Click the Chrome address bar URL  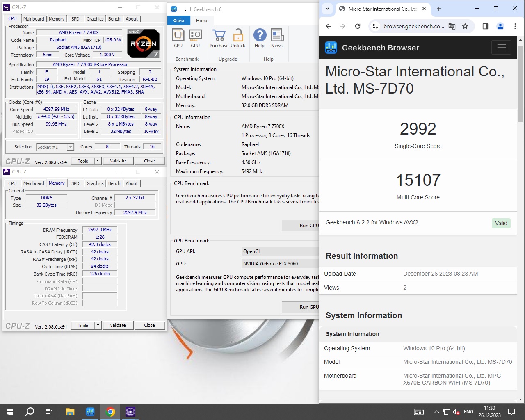[413, 26]
